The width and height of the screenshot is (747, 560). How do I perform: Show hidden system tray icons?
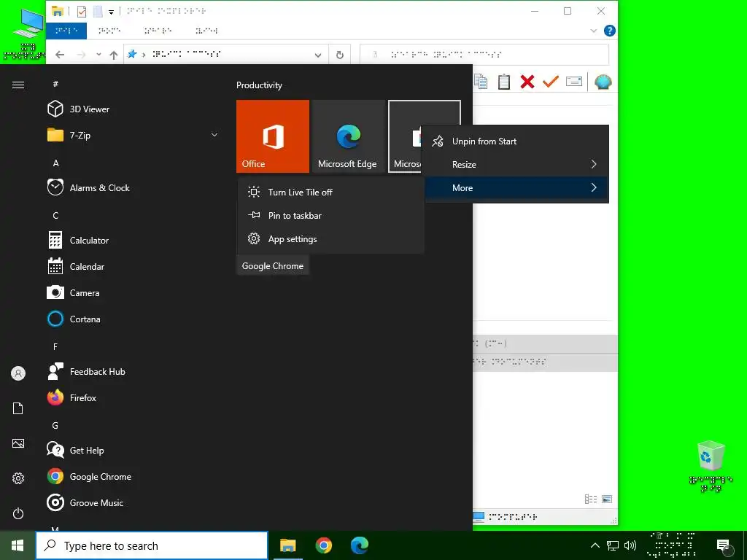tap(595, 545)
